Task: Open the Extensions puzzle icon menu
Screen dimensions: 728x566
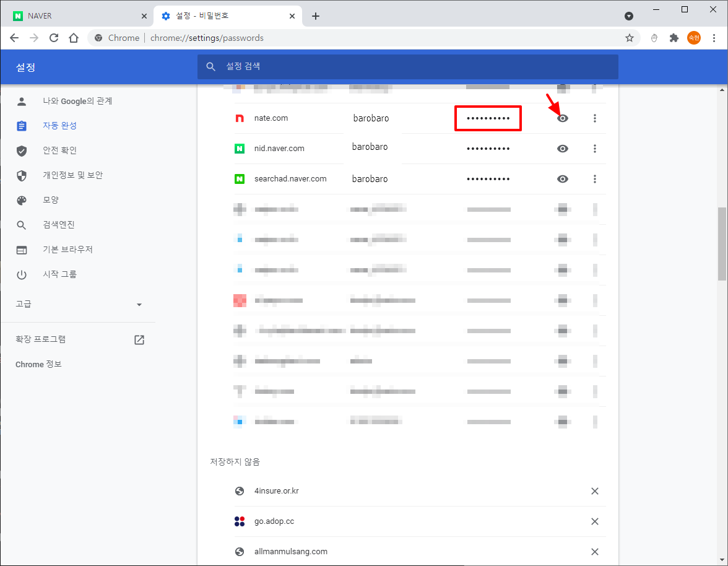Action: [x=674, y=38]
